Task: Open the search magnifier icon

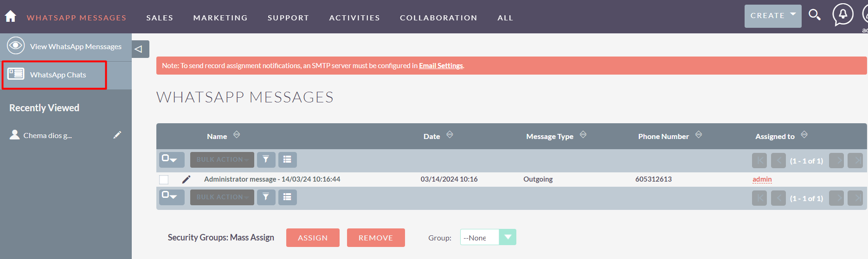Action: click(x=815, y=15)
